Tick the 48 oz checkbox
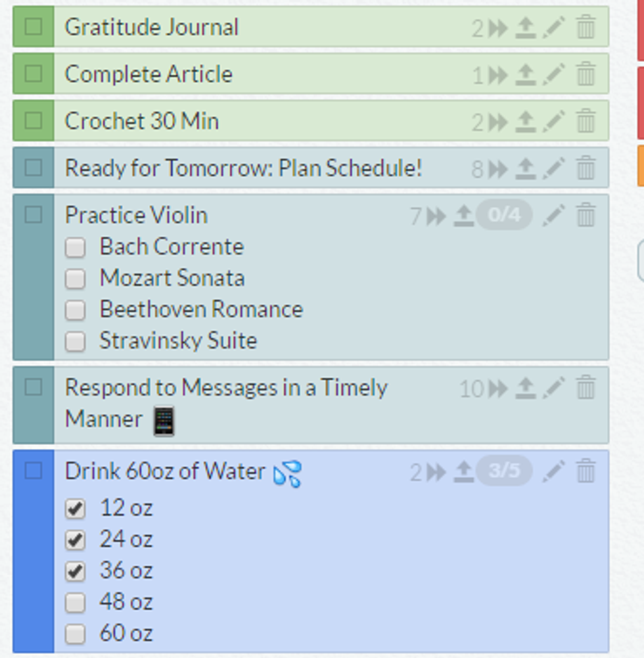Viewport: 644px width, 658px height. [x=76, y=602]
